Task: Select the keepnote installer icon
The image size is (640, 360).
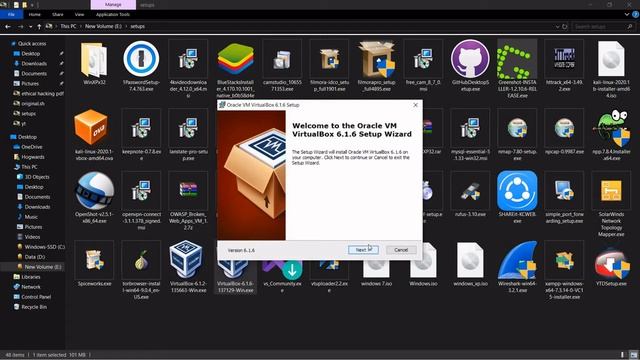Action: pos(141,128)
